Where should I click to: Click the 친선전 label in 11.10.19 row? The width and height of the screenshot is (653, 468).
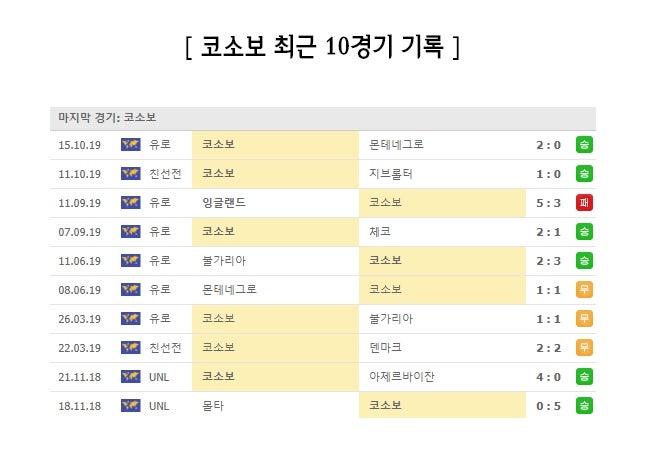point(165,174)
